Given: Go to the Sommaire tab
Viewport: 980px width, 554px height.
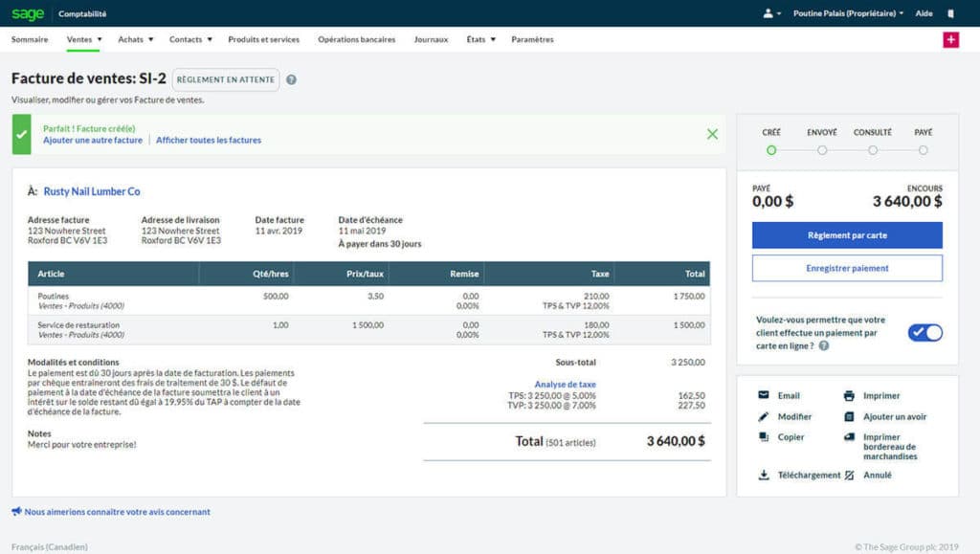Looking at the screenshot, I should 30,39.
